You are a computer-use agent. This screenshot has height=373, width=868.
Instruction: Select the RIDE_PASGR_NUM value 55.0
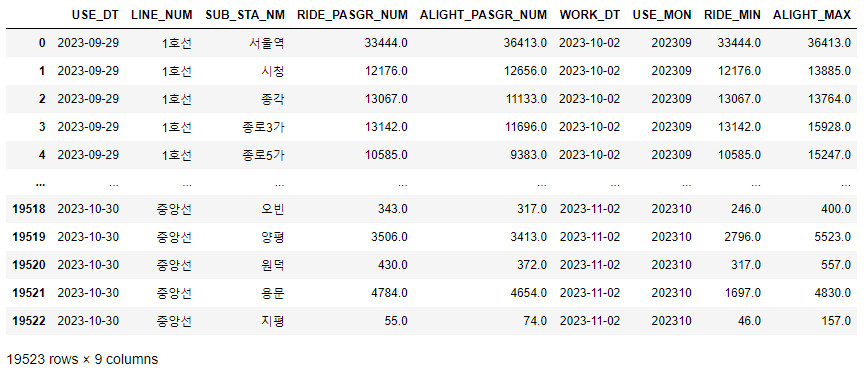click(x=396, y=320)
